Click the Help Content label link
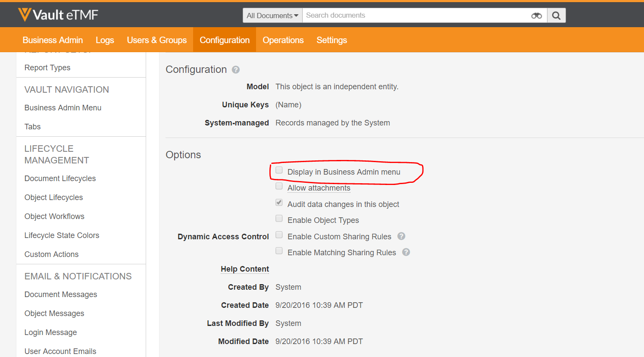644x357 pixels. (244, 269)
